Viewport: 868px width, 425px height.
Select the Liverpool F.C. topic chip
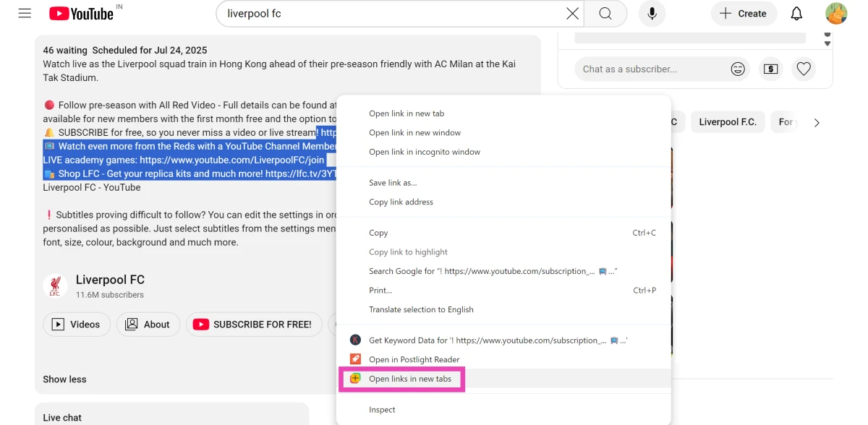[x=728, y=122]
